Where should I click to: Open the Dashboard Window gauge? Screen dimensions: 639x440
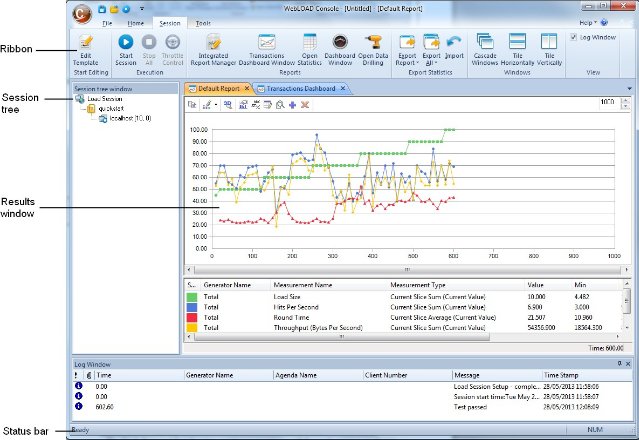[x=340, y=42]
